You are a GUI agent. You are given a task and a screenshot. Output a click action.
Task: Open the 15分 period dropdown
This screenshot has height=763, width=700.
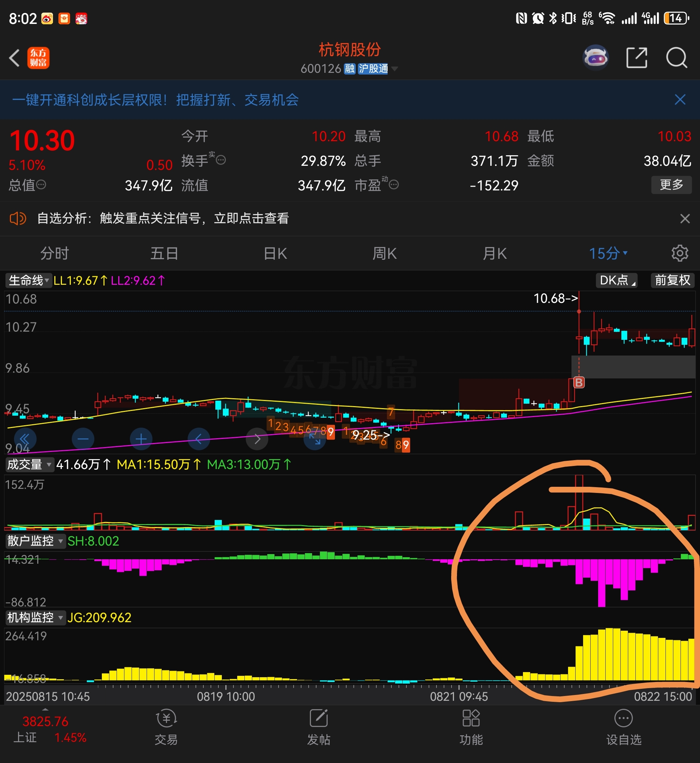tap(608, 253)
